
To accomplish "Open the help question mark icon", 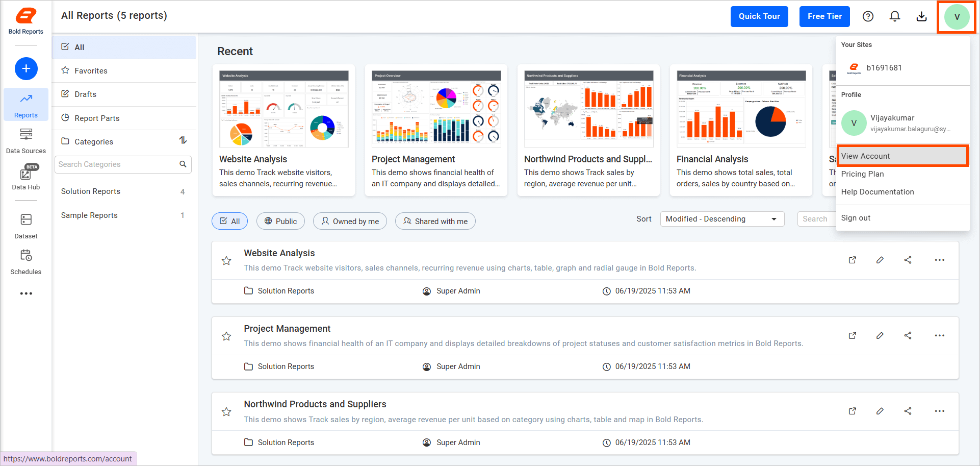I will pos(868,16).
